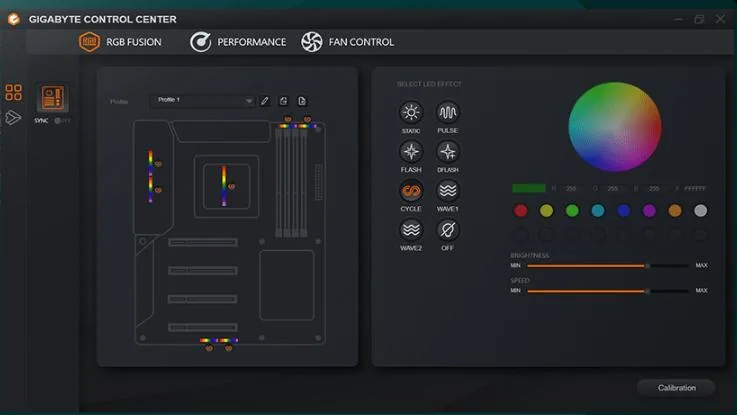This screenshot has height=415, width=737.
Task: Activate the Cycle LED effect
Action: (411, 190)
